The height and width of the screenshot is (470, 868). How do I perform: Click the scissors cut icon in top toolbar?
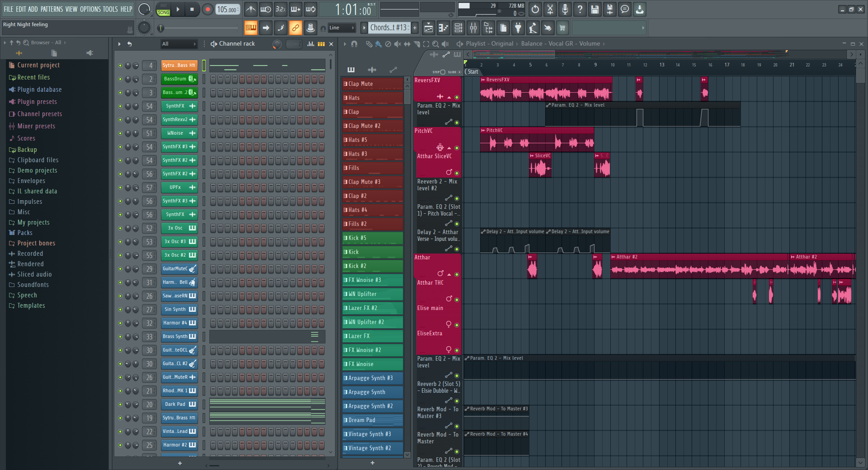point(550,9)
